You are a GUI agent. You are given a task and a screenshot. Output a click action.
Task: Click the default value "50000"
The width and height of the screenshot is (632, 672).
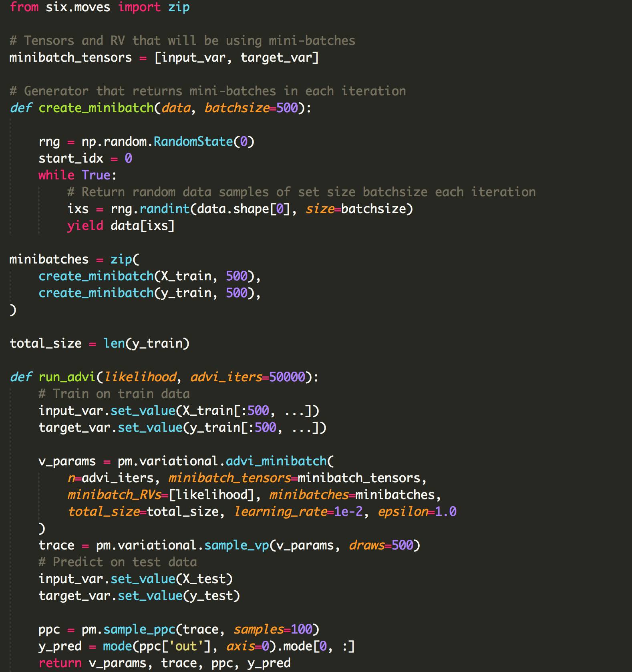tap(287, 377)
